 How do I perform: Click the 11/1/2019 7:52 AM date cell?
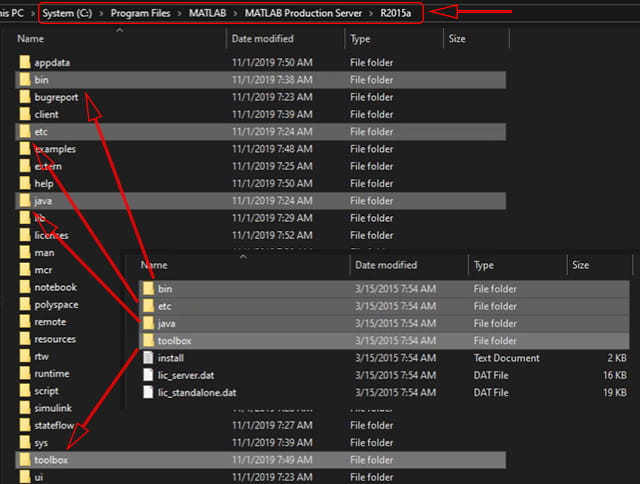coord(272,235)
